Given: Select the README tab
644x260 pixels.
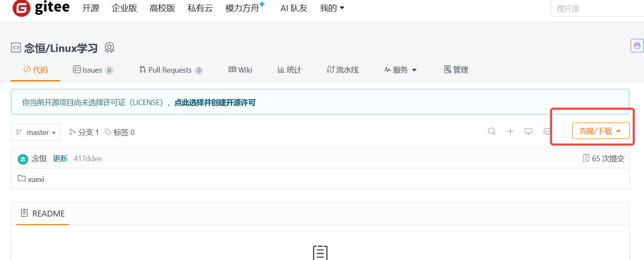Looking at the screenshot, I should pyautogui.click(x=43, y=214).
